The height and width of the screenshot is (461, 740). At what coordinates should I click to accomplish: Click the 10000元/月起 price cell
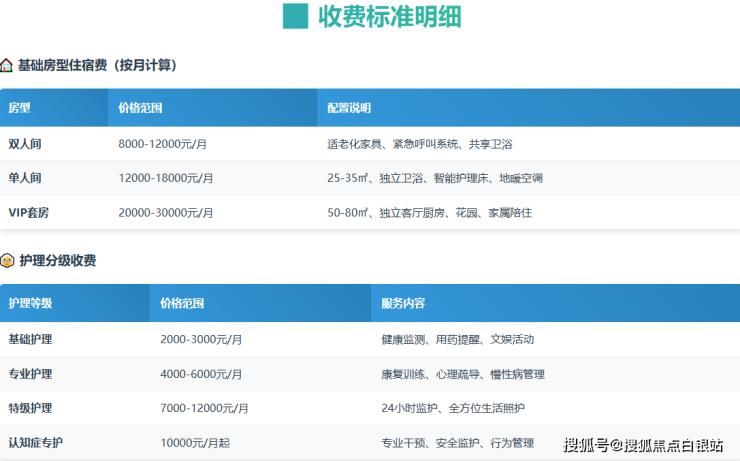(193, 443)
